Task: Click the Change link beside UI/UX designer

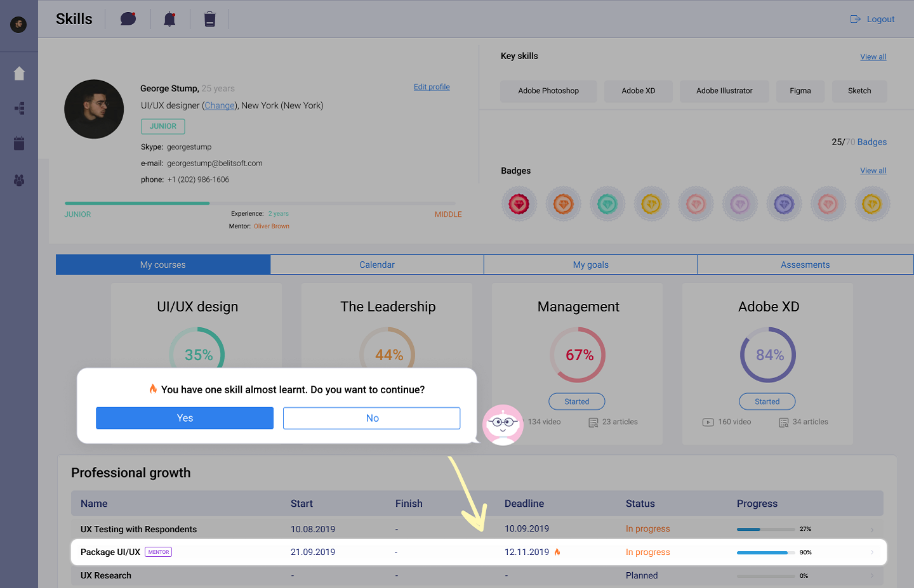Action: pyautogui.click(x=220, y=105)
